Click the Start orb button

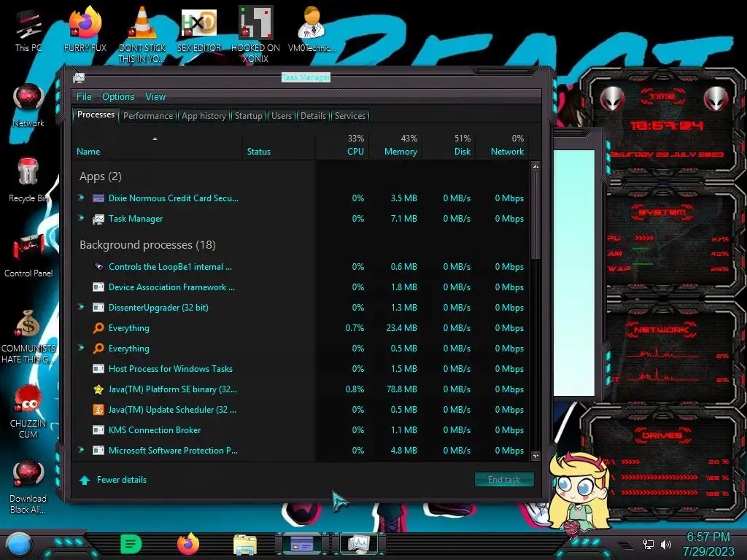tap(19, 544)
